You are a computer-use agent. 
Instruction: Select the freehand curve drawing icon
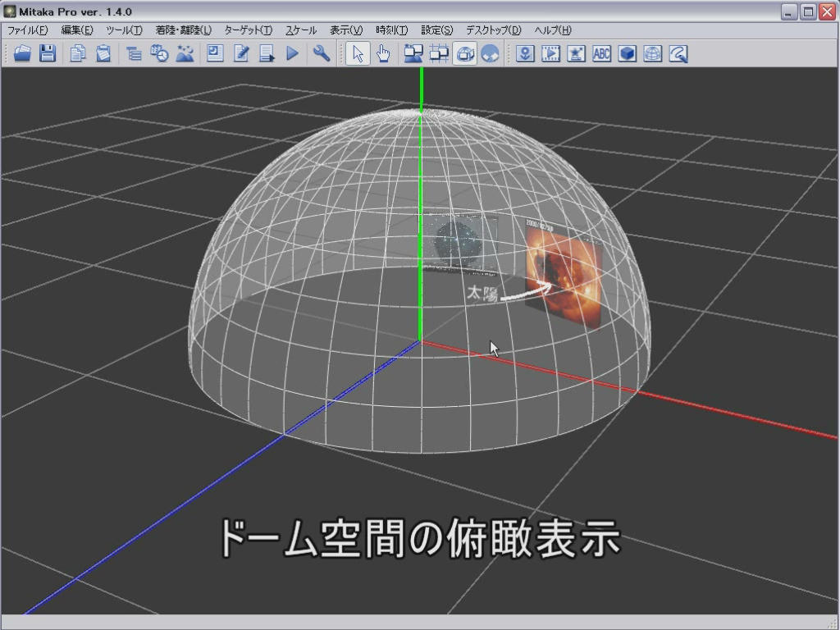click(x=678, y=53)
